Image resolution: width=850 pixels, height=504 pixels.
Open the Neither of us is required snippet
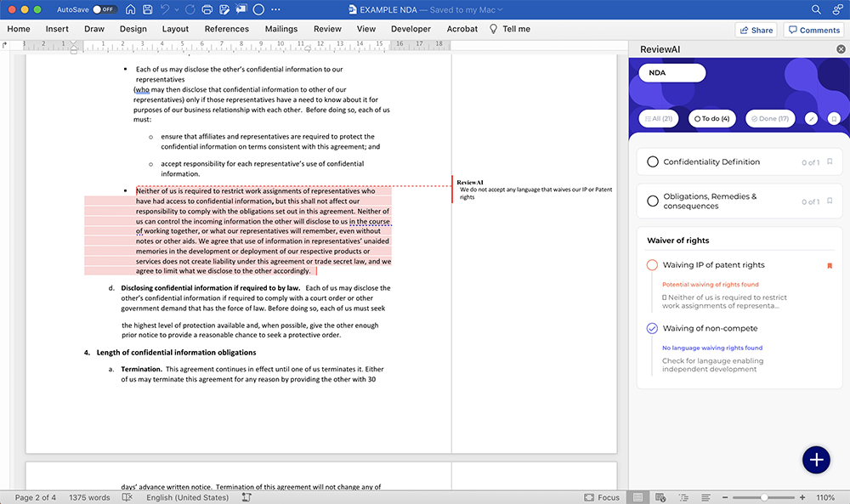click(724, 302)
